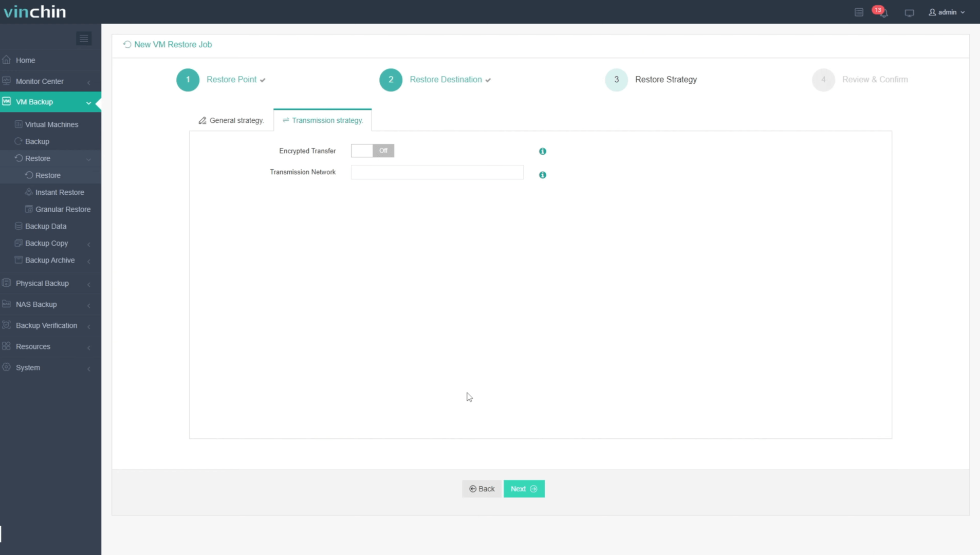Click the Restore Strategy label
Image resolution: width=980 pixels, height=555 pixels.
666,80
